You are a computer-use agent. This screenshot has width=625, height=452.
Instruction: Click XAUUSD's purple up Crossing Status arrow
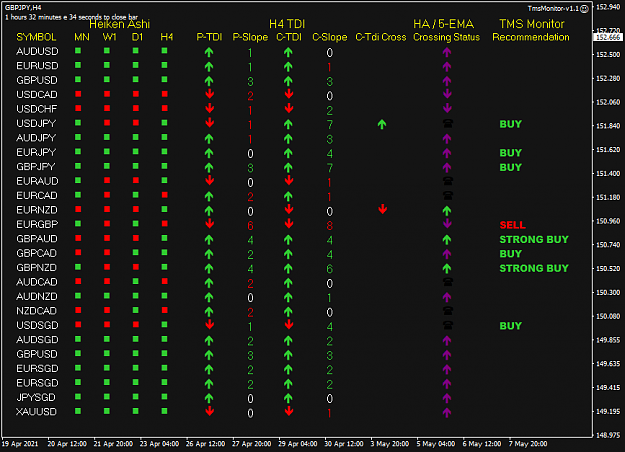pyautogui.click(x=447, y=413)
